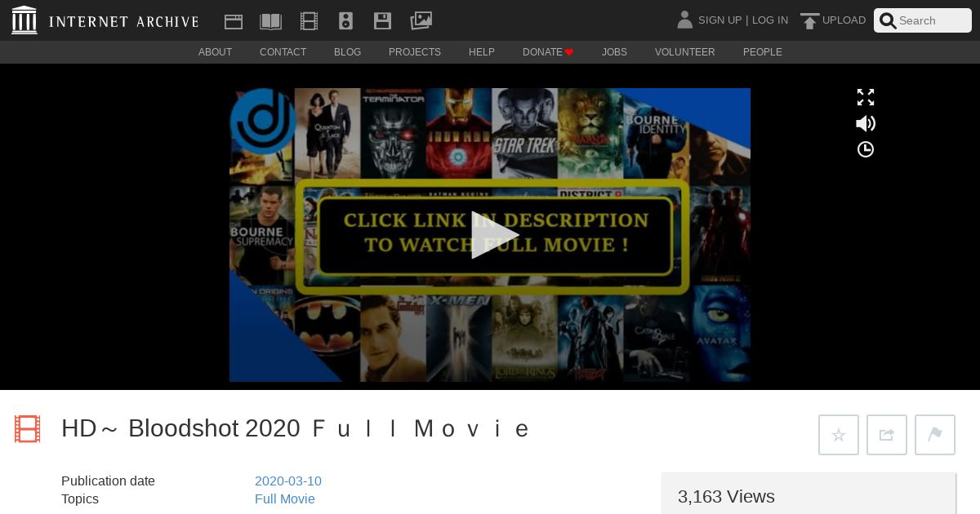Open the Blog menu item
Viewport: 980px width, 514px height.
click(x=347, y=52)
